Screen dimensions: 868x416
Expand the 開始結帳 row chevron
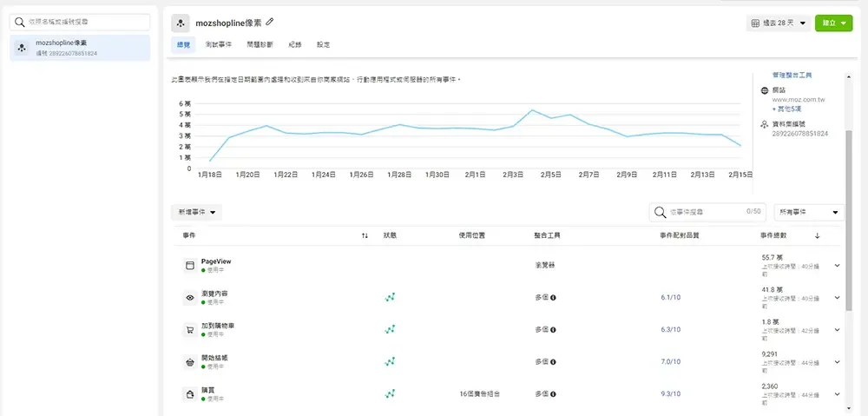(837, 361)
